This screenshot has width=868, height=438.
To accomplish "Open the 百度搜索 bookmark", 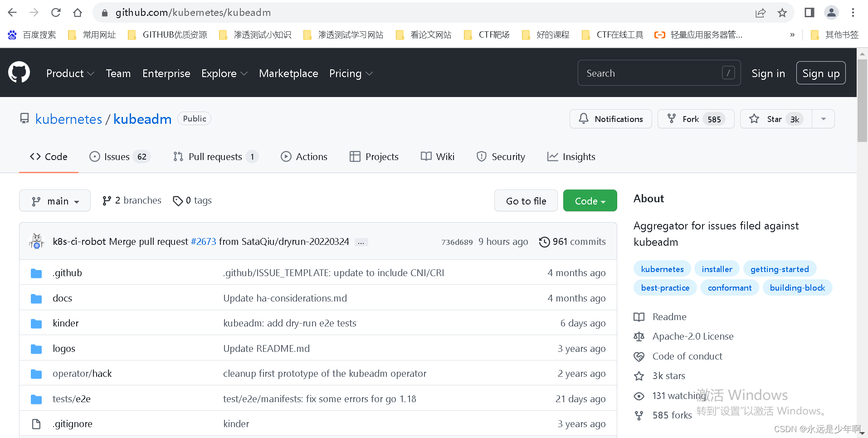I will (32, 35).
